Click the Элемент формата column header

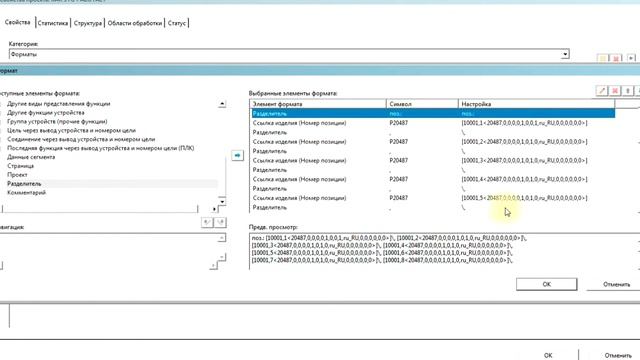click(x=318, y=104)
